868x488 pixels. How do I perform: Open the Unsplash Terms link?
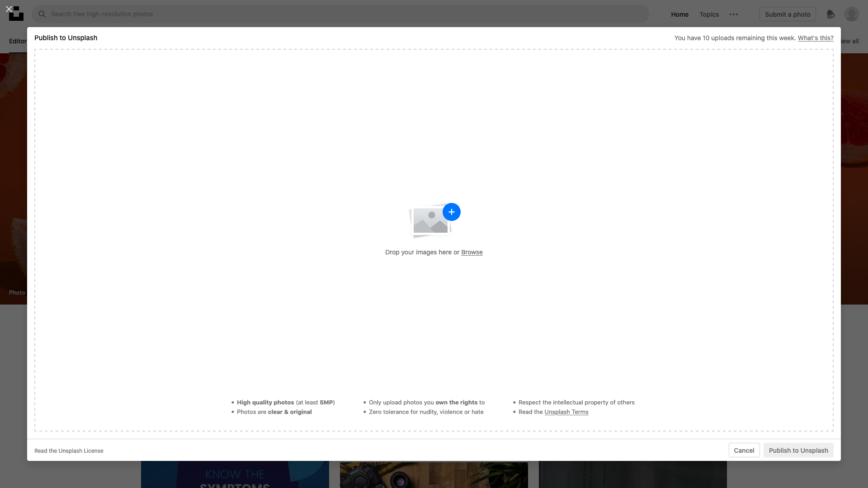click(x=566, y=412)
